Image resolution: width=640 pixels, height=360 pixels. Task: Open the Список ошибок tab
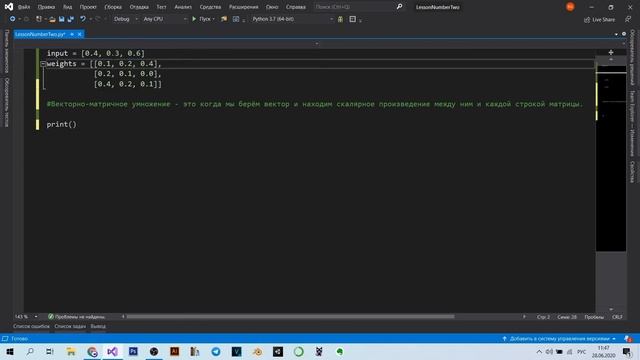pyautogui.click(x=31, y=327)
